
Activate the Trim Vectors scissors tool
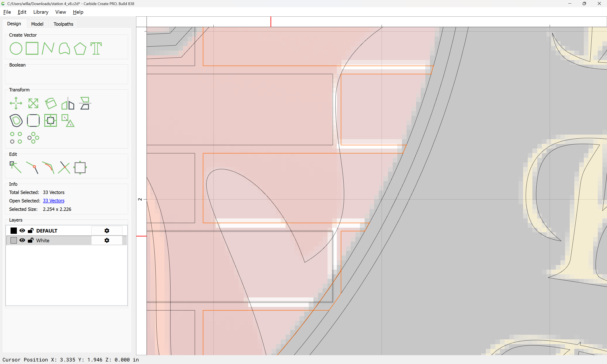(64, 167)
